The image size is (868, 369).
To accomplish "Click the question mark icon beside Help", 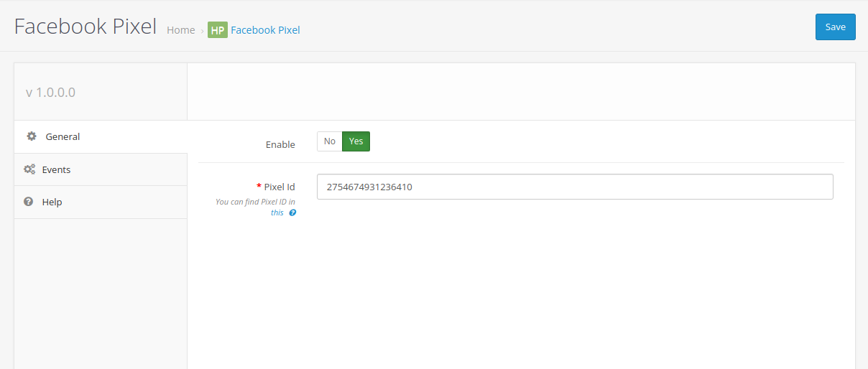I will pos(29,202).
